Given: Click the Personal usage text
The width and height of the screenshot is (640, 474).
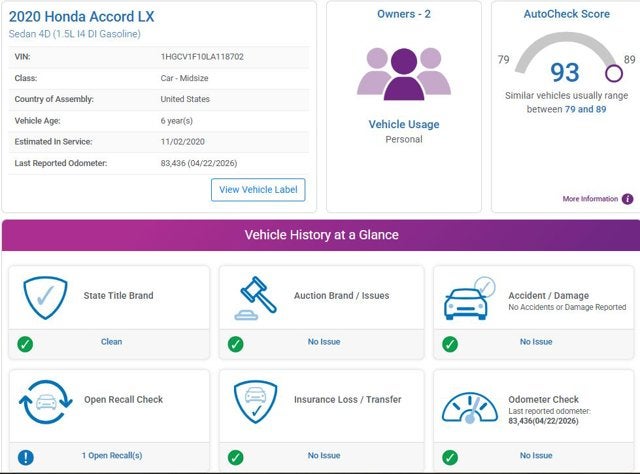Looking at the screenshot, I should 404,139.
